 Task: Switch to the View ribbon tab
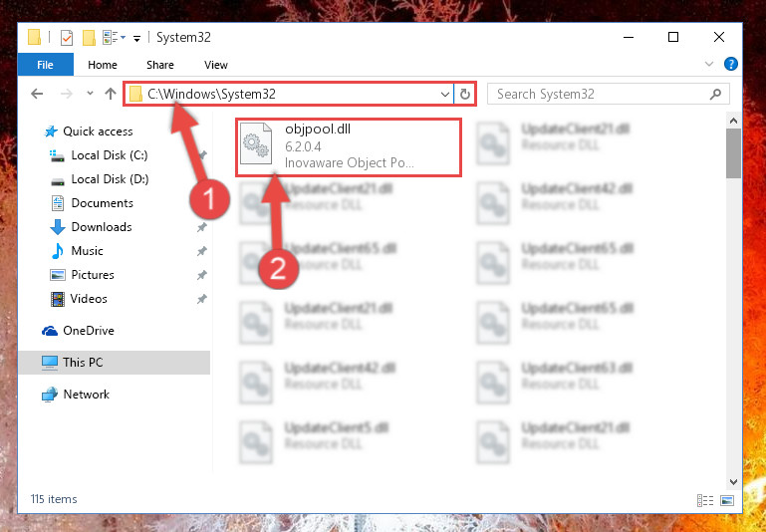pyautogui.click(x=216, y=65)
